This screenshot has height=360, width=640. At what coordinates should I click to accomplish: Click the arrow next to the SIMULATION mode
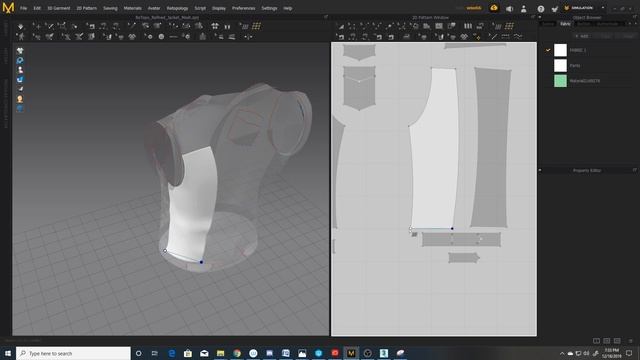click(603, 8)
